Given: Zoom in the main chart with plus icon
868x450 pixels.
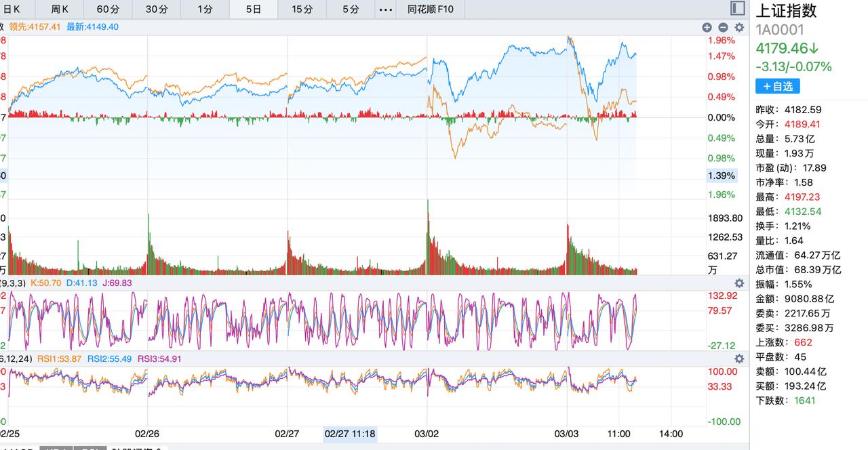Looking at the screenshot, I should pyautogui.click(x=707, y=27).
